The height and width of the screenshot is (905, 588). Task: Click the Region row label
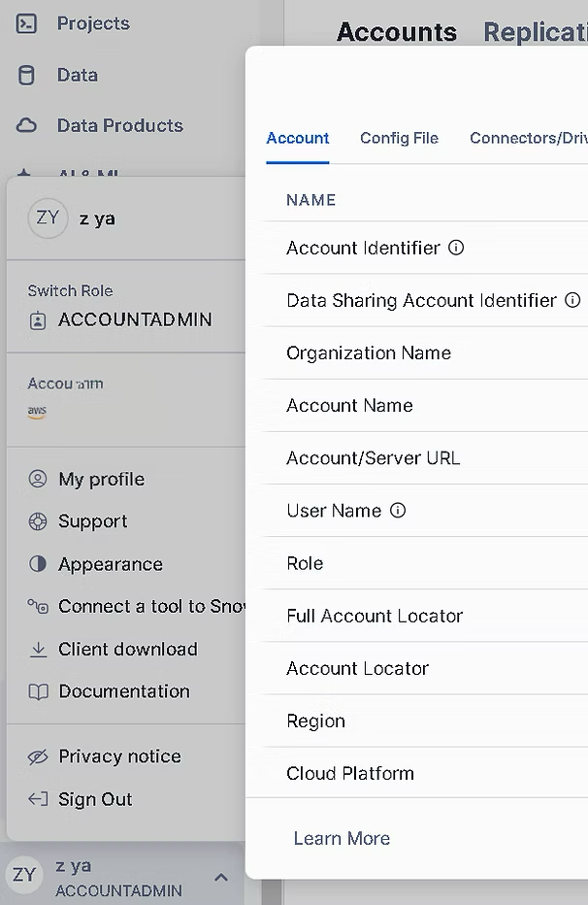tap(316, 721)
